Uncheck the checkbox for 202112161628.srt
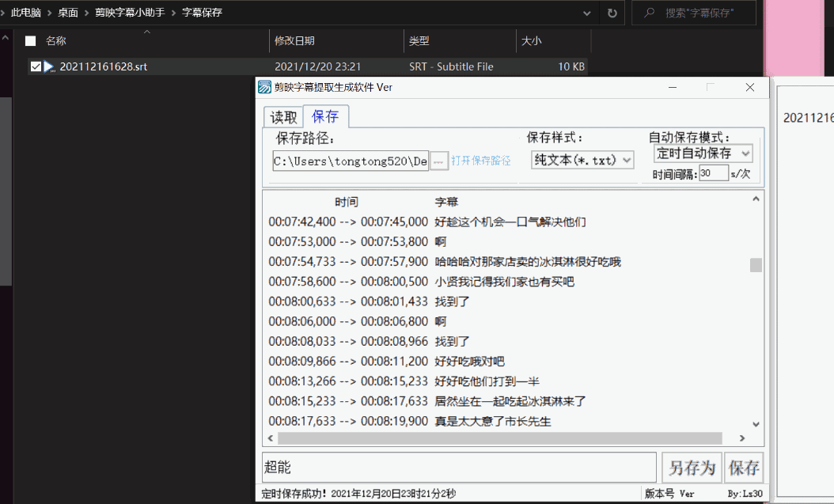This screenshot has width=834, height=504. pos(35,67)
